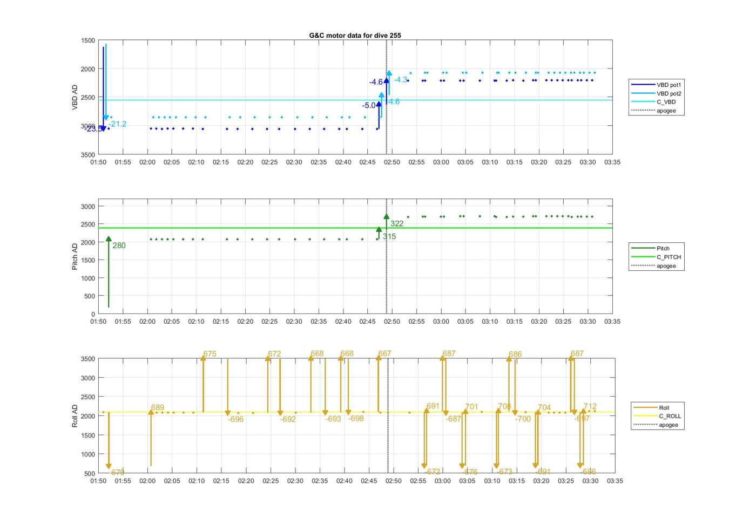Click the "-696" roll data label
The image size is (756, 532).
coord(236,419)
